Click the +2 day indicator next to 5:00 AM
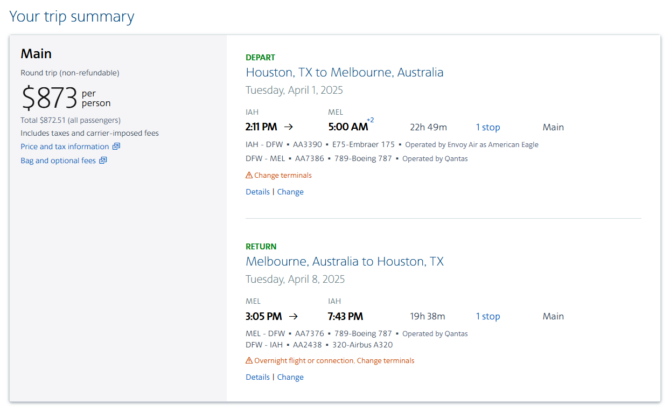Screen dimensions: 670x411 (x=370, y=120)
